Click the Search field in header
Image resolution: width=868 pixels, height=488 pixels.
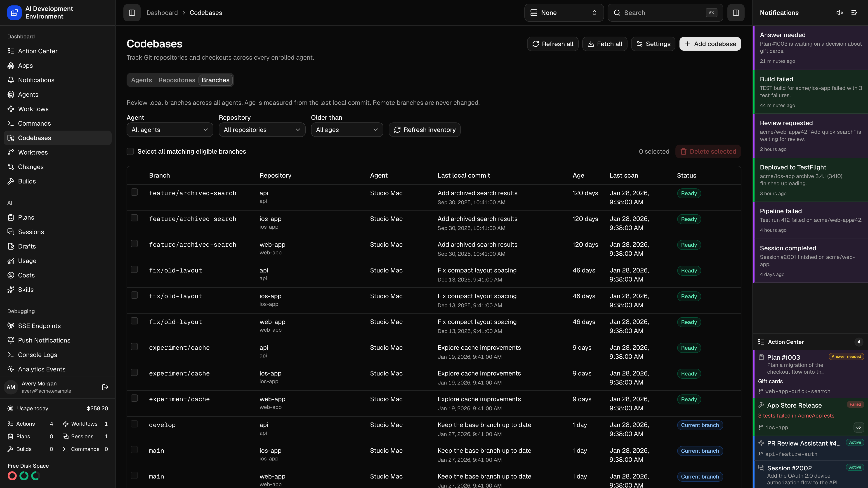pyautogui.click(x=665, y=13)
